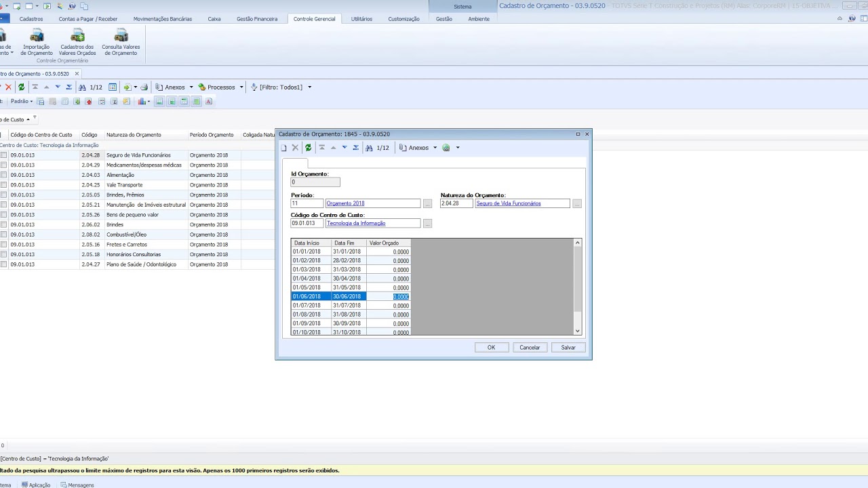Open Importação de Orçamento ribbon icon
This screenshot has width=868, height=488.
tap(37, 42)
